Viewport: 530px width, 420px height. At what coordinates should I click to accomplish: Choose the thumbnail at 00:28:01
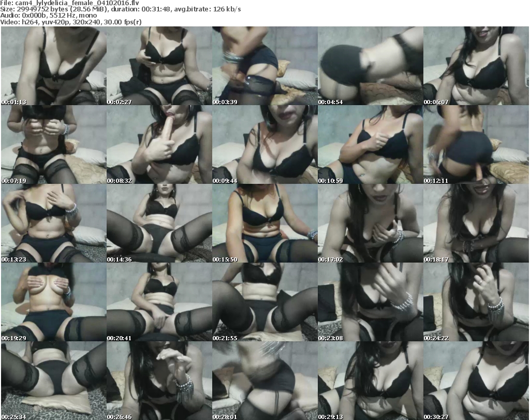[265, 381]
